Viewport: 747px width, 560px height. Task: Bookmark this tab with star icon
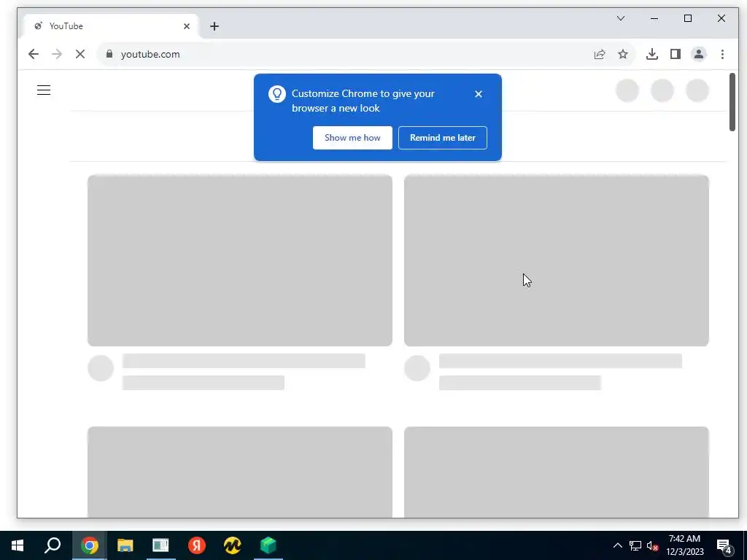pos(623,54)
